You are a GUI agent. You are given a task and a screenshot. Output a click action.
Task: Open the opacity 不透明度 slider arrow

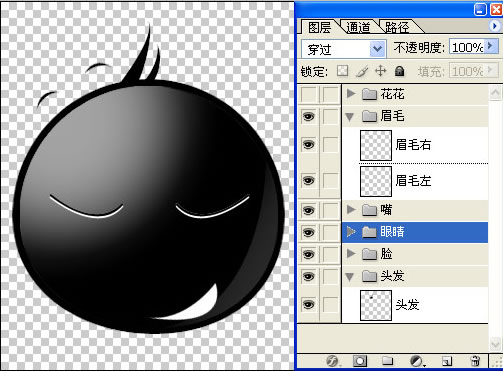tap(490, 46)
